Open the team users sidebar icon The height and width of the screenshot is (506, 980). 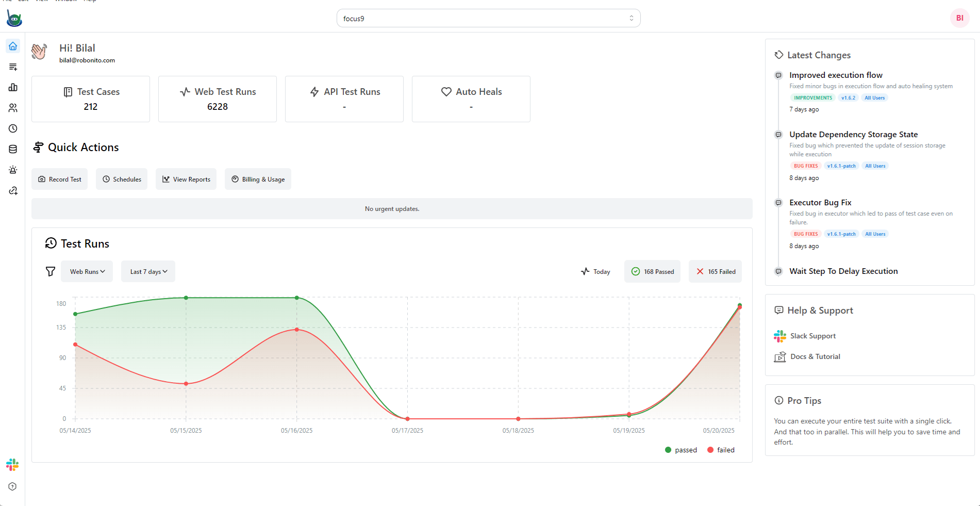coord(13,108)
